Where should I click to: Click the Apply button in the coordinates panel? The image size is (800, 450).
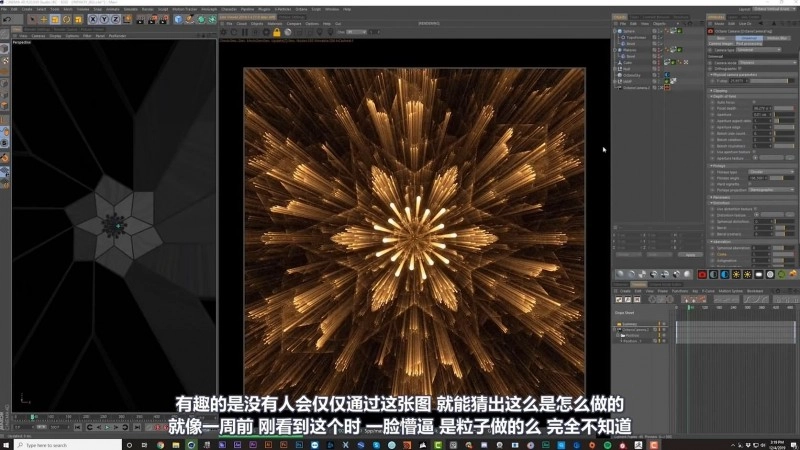[688, 254]
